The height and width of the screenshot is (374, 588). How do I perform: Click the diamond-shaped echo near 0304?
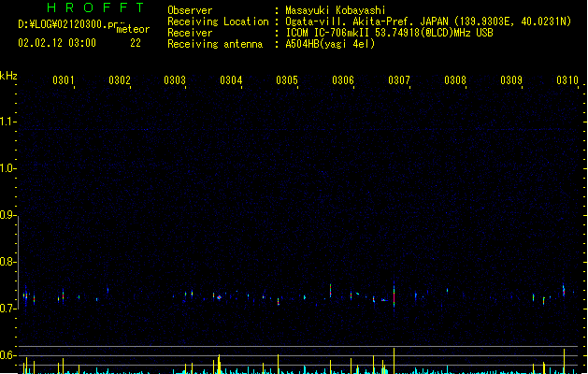coord(220,297)
